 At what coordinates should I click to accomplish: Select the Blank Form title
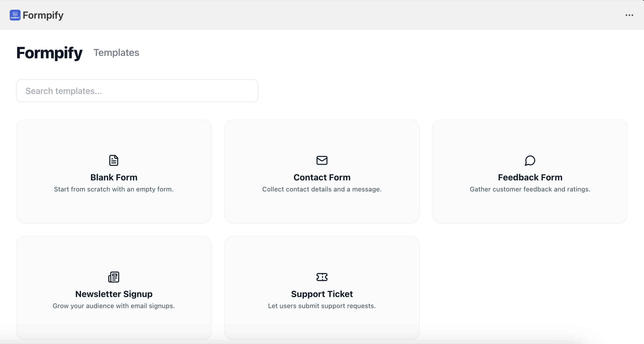[114, 177]
